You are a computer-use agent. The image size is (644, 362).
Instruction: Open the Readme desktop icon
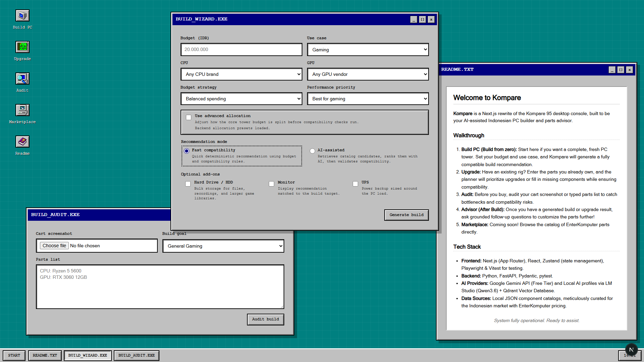[22, 146]
